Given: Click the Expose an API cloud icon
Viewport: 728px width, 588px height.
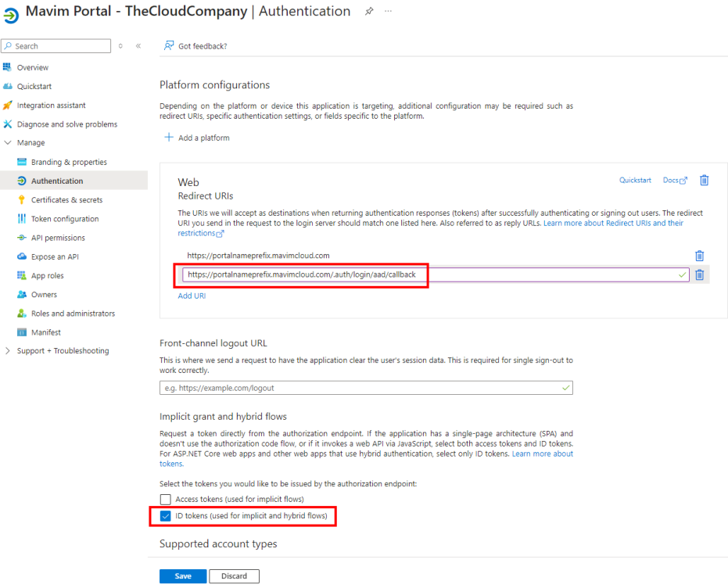Looking at the screenshot, I should pos(22,256).
